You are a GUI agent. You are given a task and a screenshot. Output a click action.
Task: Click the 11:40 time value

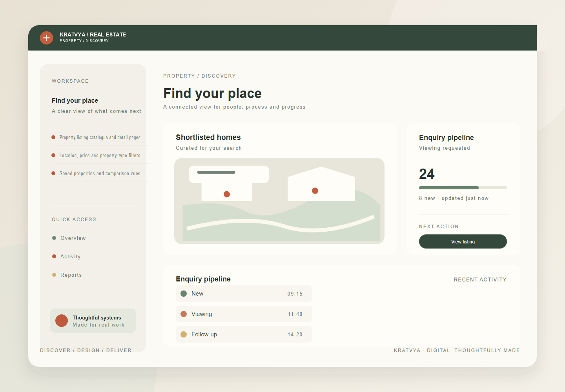pyautogui.click(x=295, y=314)
